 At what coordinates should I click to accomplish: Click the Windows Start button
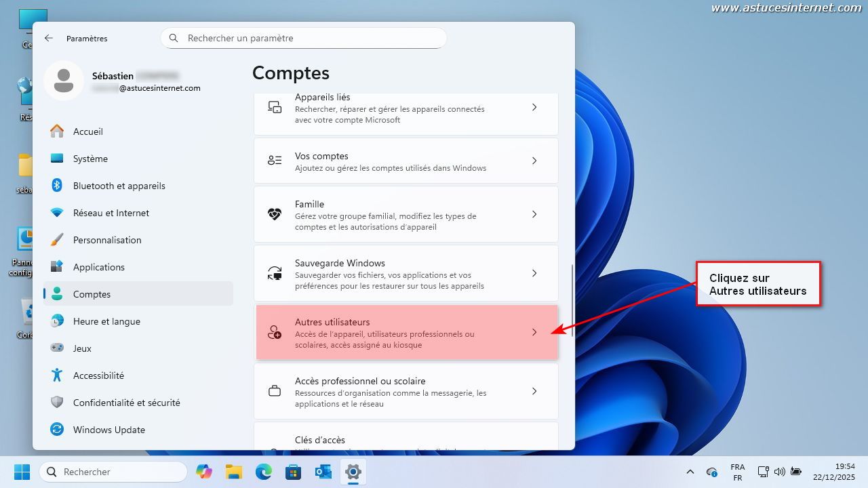pyautogui.click(x=22, y=472)
